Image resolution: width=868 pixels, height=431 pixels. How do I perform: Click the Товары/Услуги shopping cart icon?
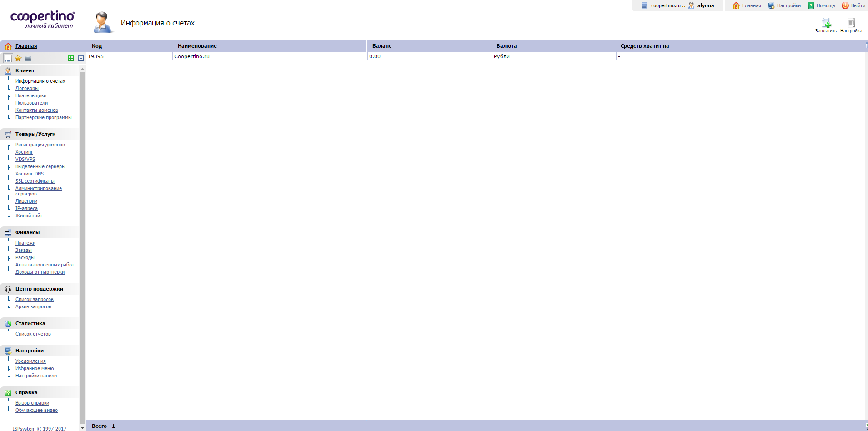[8, 134]
